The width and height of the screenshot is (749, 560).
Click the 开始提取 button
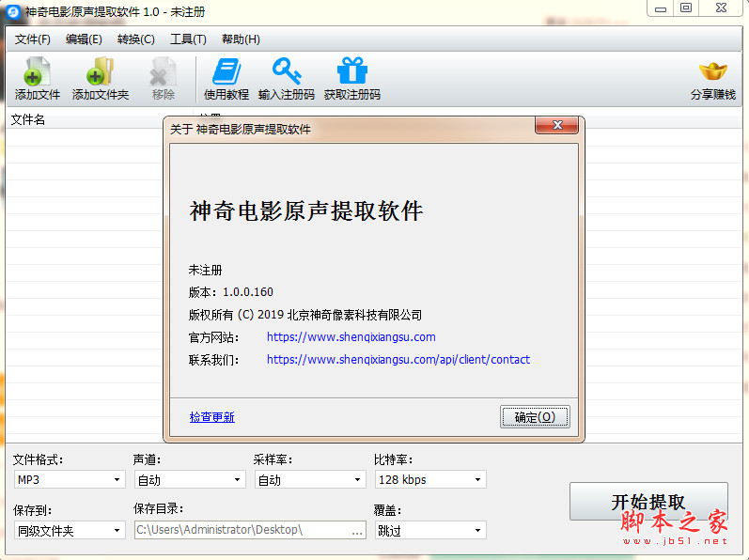(x=648, y=502)
